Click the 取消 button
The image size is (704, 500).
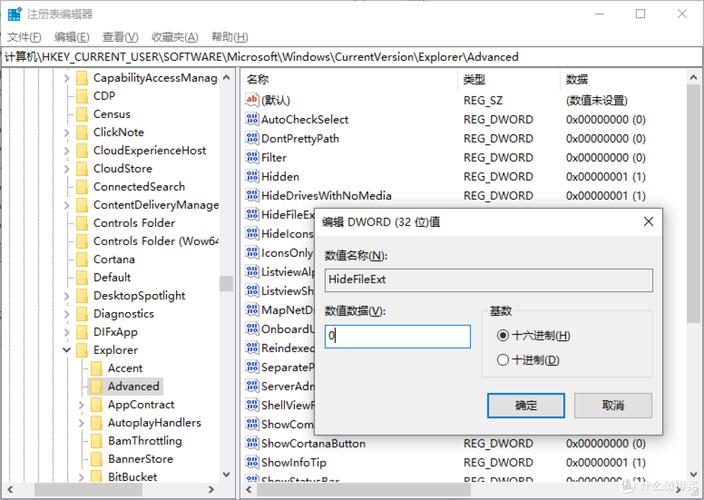click(x=613, y=405)
